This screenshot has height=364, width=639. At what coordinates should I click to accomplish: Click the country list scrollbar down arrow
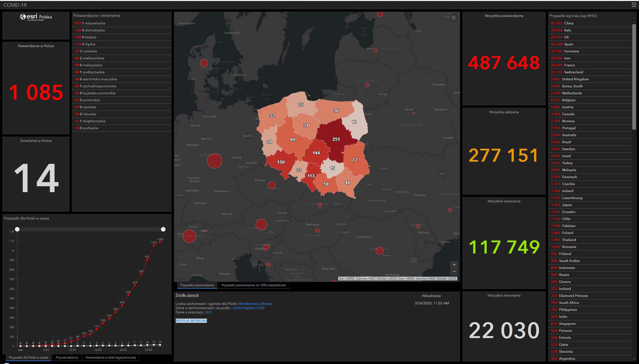tap(634, 359)
